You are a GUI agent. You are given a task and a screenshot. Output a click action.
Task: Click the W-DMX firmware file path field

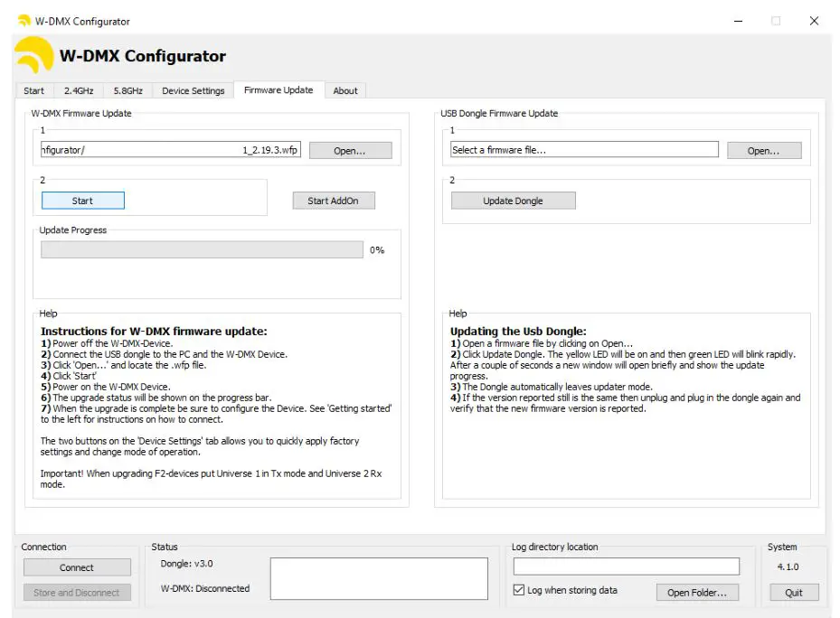point(171,150)
